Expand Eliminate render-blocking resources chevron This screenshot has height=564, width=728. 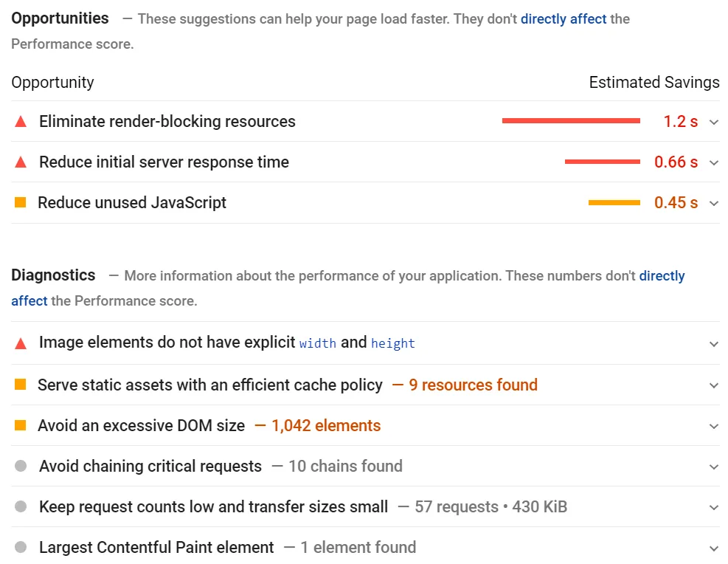click(713, 123)
